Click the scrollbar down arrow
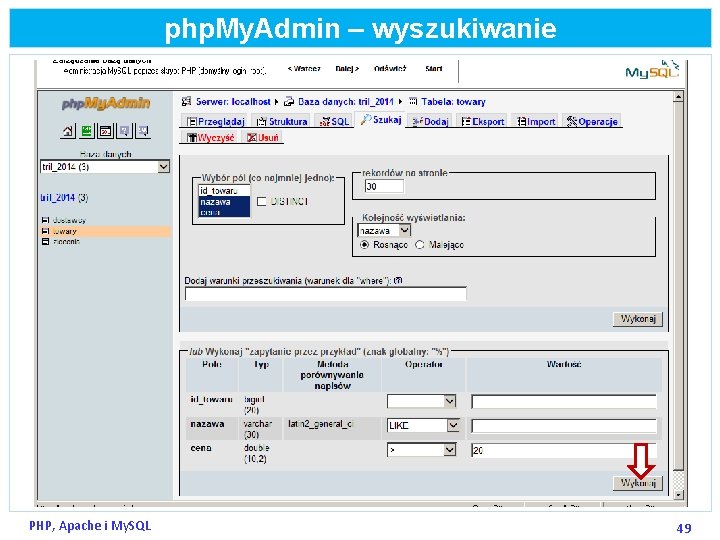Image resolution: width=720 pixels, height=540 pixels. click(x=678, y=495)
